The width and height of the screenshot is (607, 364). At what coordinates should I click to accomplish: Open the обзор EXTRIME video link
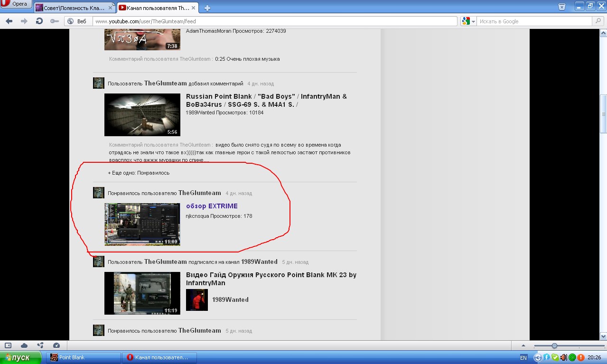[x=212, y=206]
